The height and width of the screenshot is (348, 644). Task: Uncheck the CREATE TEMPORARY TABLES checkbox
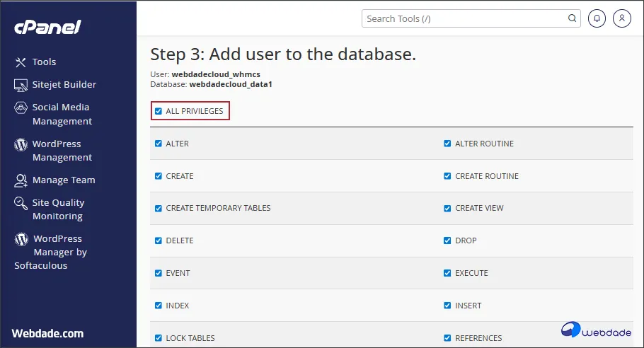coord(159,209)
